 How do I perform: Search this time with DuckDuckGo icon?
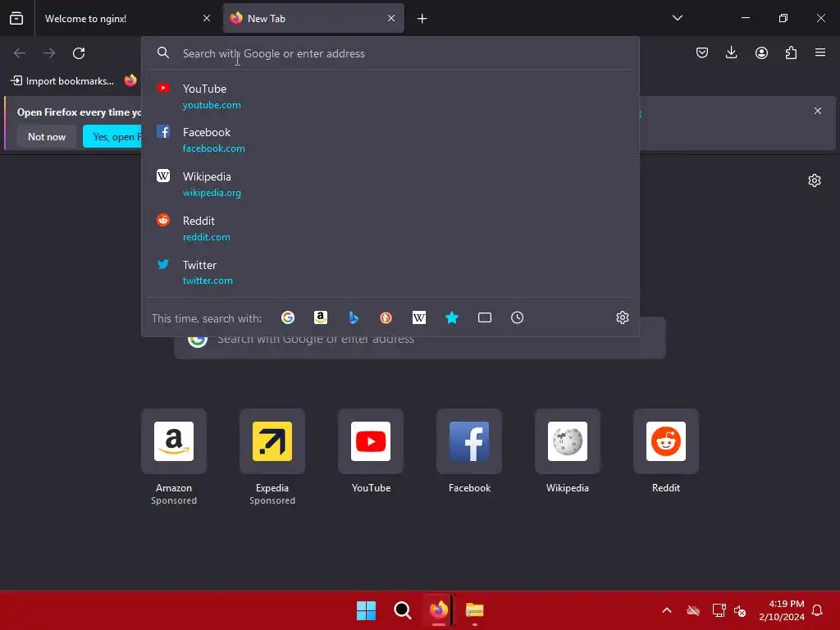(x=386, y=317)
